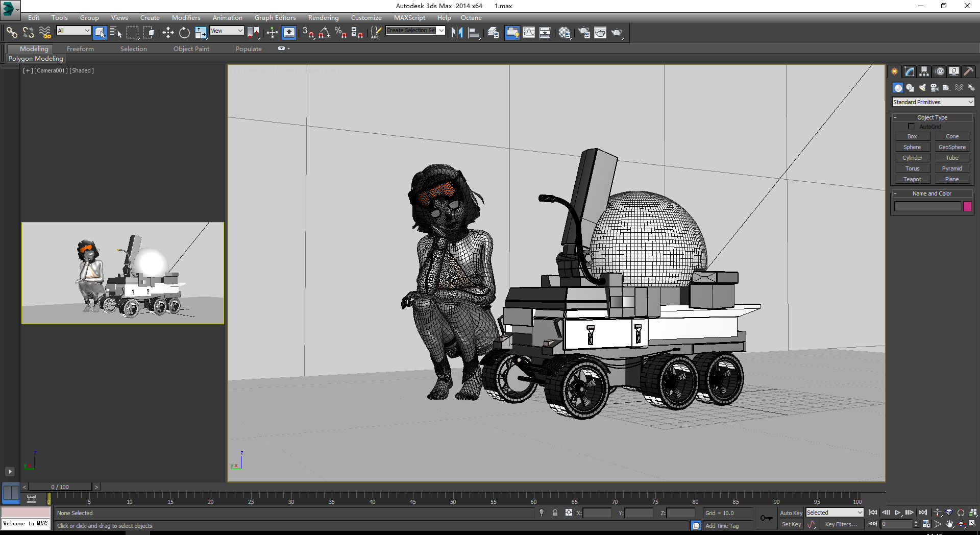The image size is (980, 535).
Task: Open the Standard Primitives dropdown
Action: [933, 102]
